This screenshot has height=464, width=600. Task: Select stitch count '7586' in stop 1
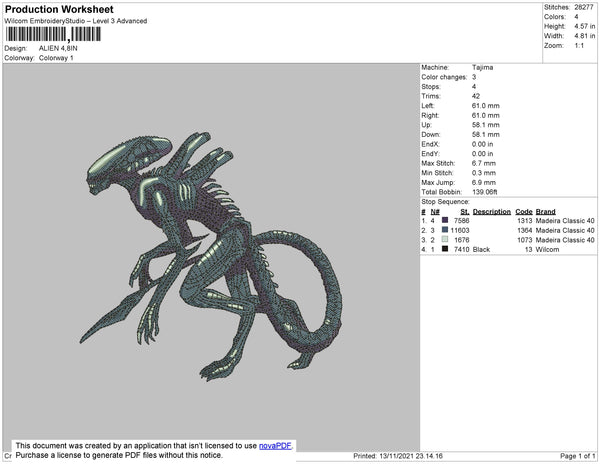click(461, 220)
